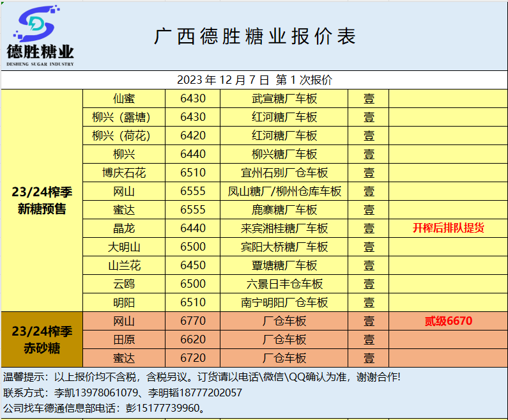This screenshot has width=508, height=420.
Task: Click the red 开榨后排队提货 note
Action: click(448, 228)
